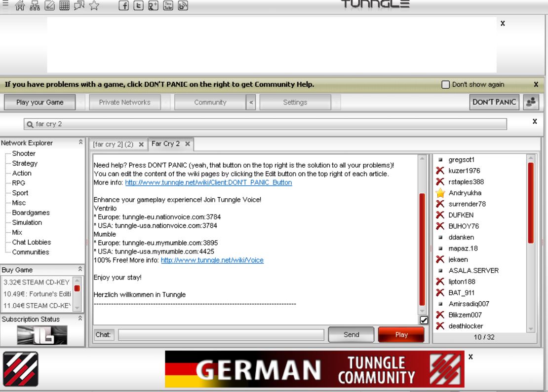
Task: Collapse the Buy Game panel
Action: click(x=80, y=269)
